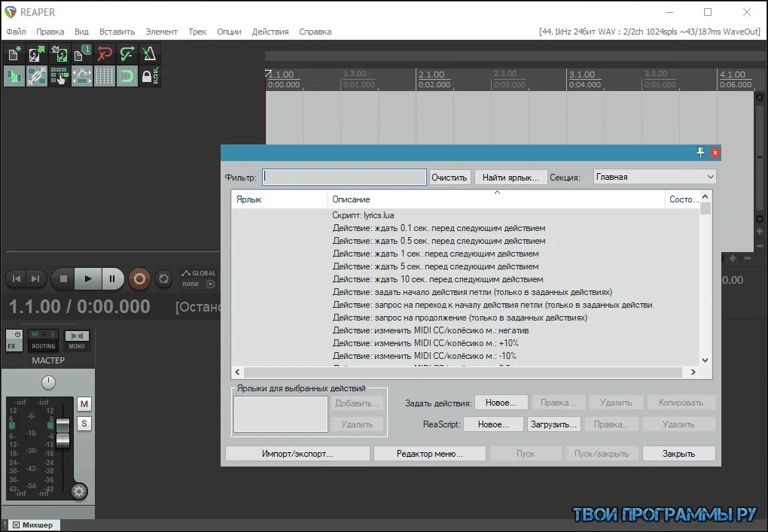The width and height of the screenshot is (768, 532).
Task: Mute master track M button
Action: pos(84,404)
